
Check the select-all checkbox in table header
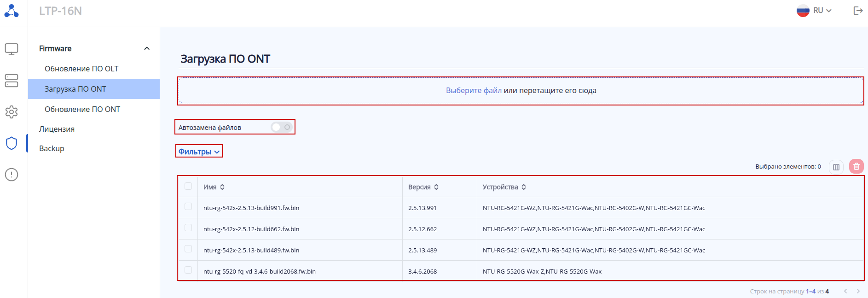point(188,187)
